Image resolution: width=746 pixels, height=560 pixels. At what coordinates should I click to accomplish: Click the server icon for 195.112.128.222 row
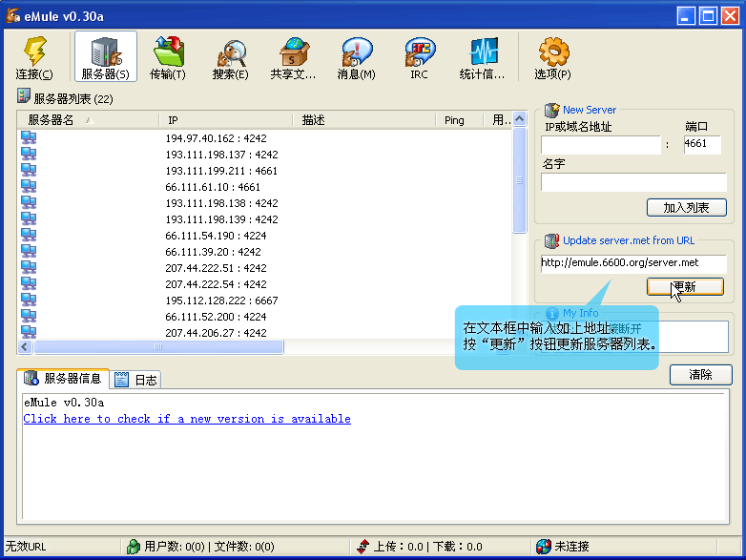pos(29,300)
